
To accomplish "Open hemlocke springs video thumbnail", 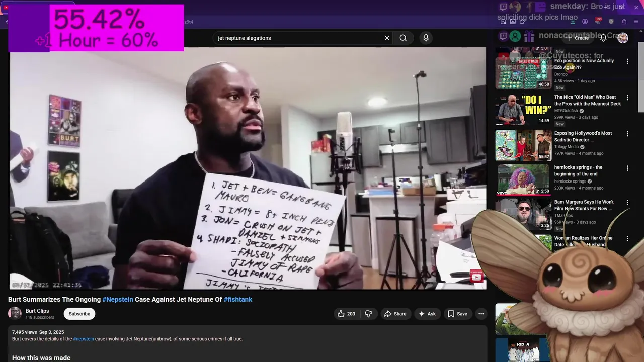I will [523, 179].
